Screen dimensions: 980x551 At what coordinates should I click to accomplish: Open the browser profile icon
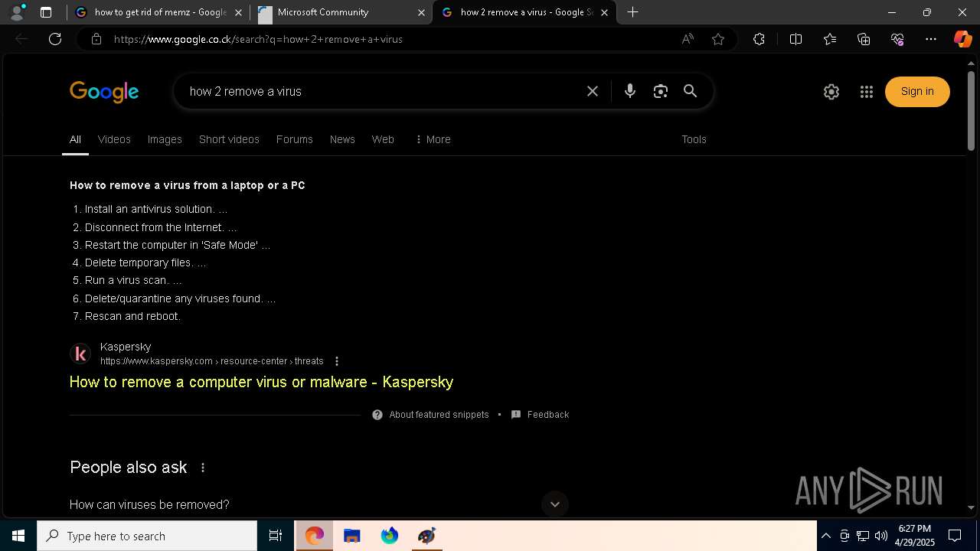point(16,12)
